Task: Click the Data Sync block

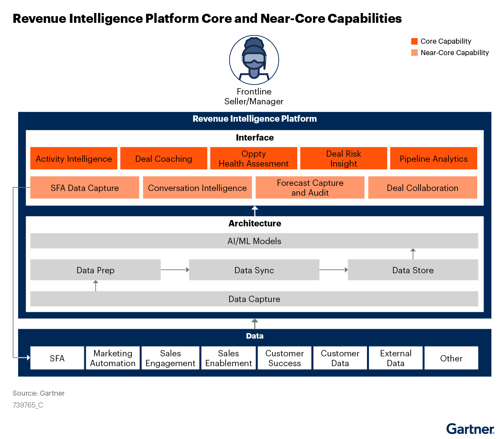Action: [254, 270]
